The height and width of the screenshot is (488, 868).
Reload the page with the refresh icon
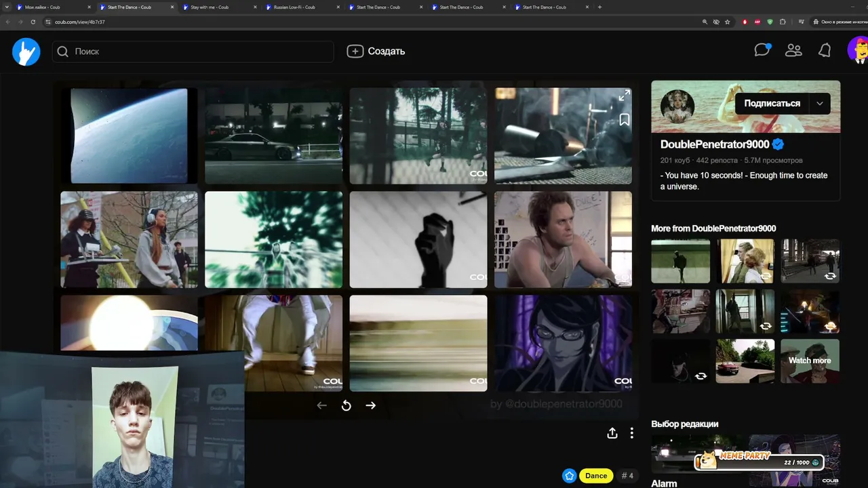click(x=33, y=22)
